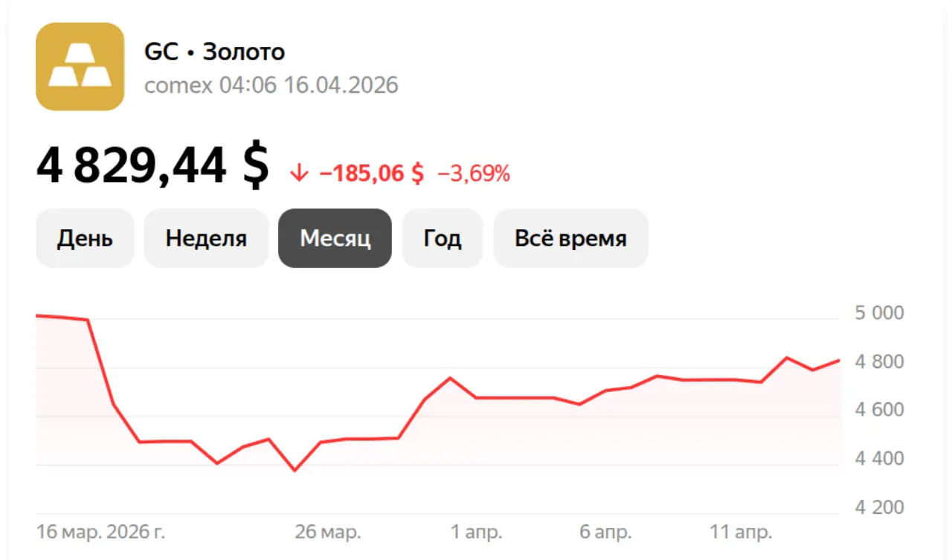Click the −185,06 $ change value
Image resolution: width=952 pixels, height=560 pixels.
(x=371, y=174)
